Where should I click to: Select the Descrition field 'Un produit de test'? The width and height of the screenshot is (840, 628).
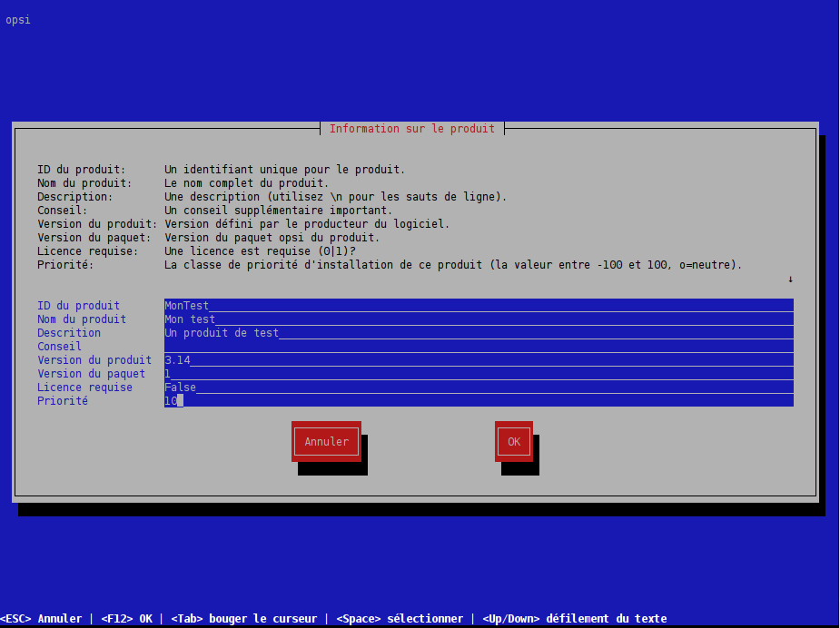(479, 332)
